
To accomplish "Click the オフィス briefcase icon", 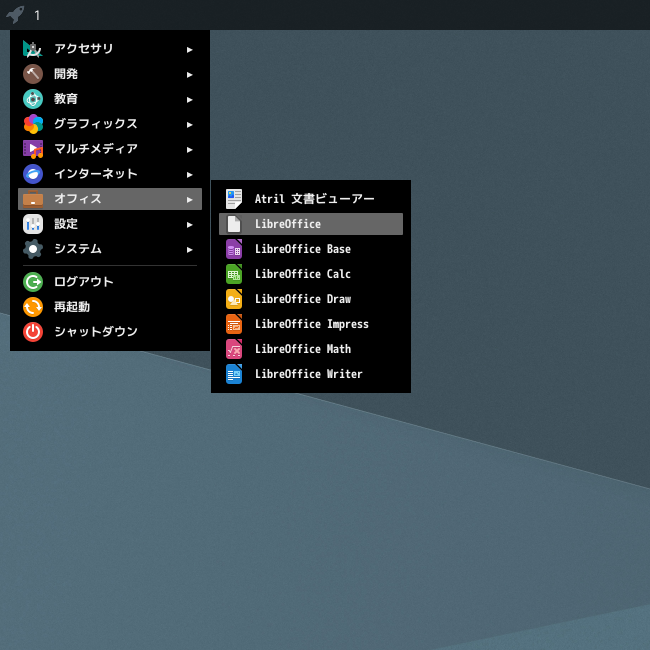I will pyautogui.click(x=33, y=199).
